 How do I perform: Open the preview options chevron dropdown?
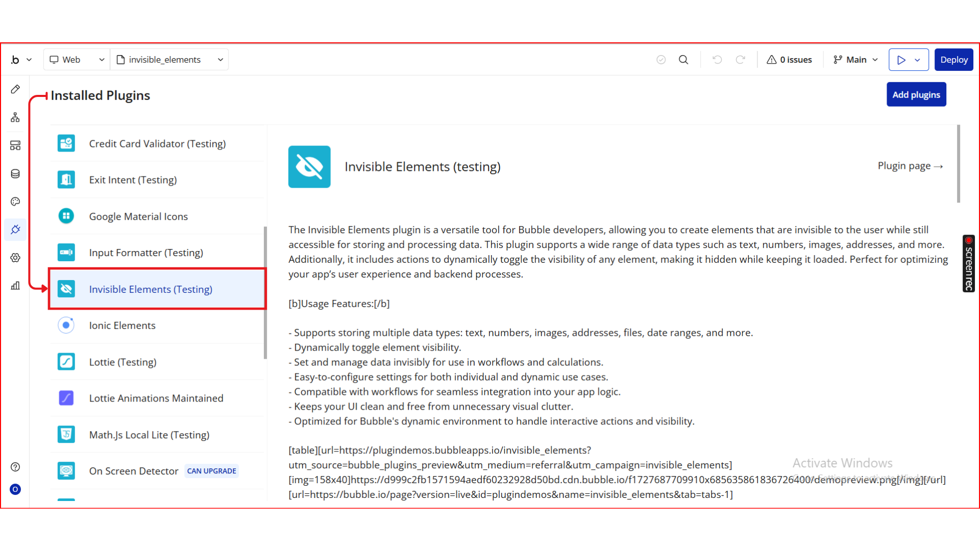point(918,60)
